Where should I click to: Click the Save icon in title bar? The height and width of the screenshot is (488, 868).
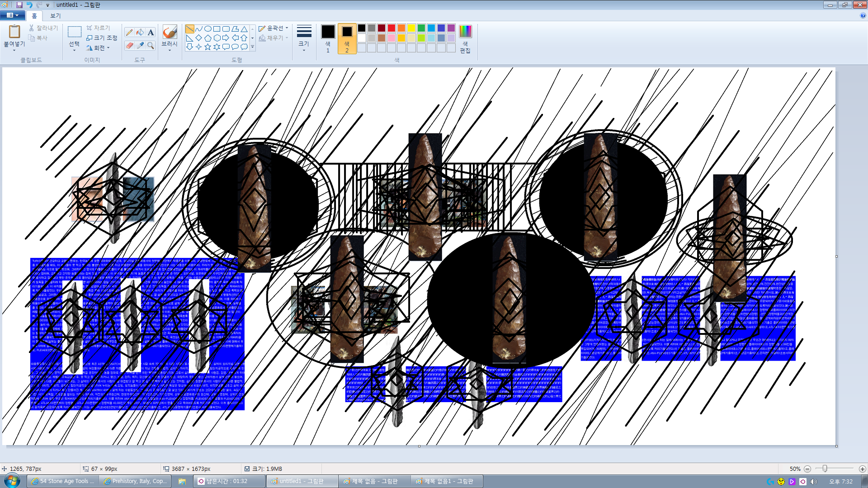pyautogui.click(x=19, y=5)
